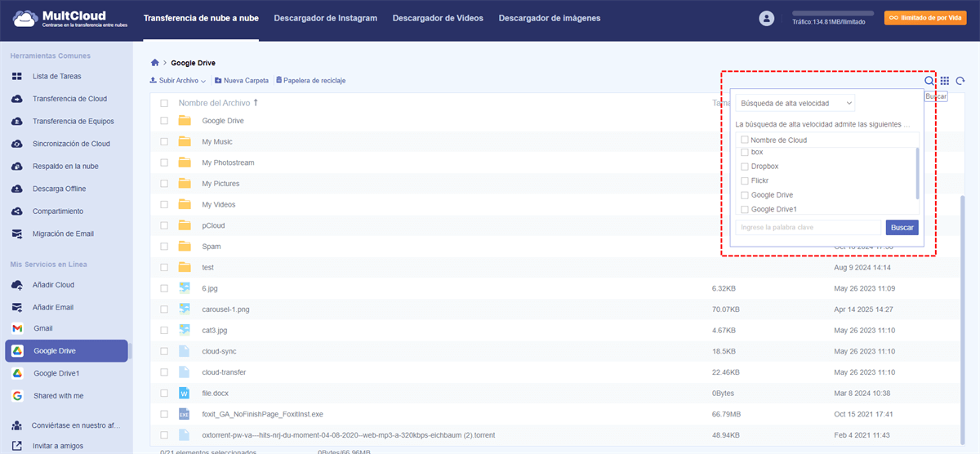Open Descargador de Videos tab
980x454 pixels.
point(438,18)
